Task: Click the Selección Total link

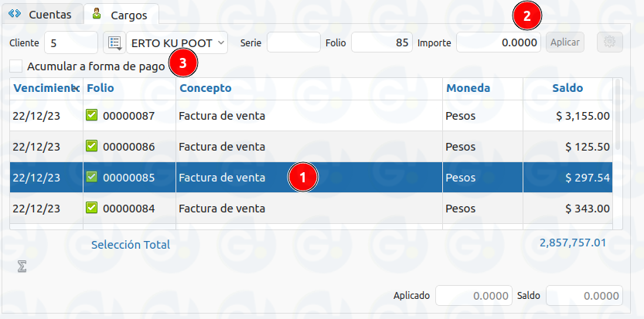Action: tap(131, 245)
